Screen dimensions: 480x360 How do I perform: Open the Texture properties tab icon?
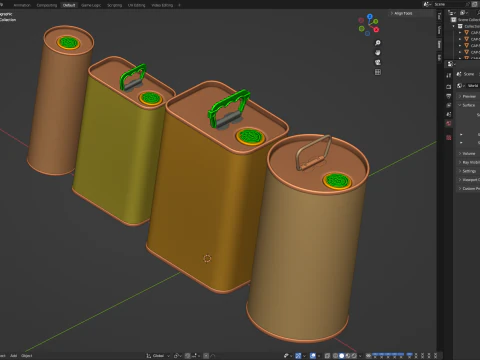coord(449,137)
